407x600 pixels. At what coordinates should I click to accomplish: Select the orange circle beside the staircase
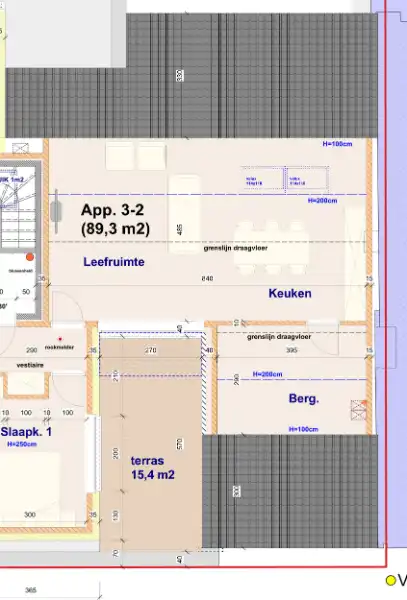coord(30,257)
